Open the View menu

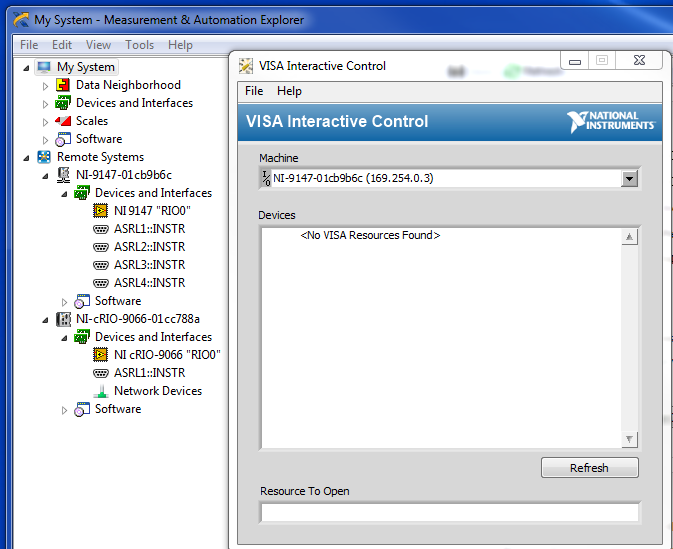(x=98, y=45)
